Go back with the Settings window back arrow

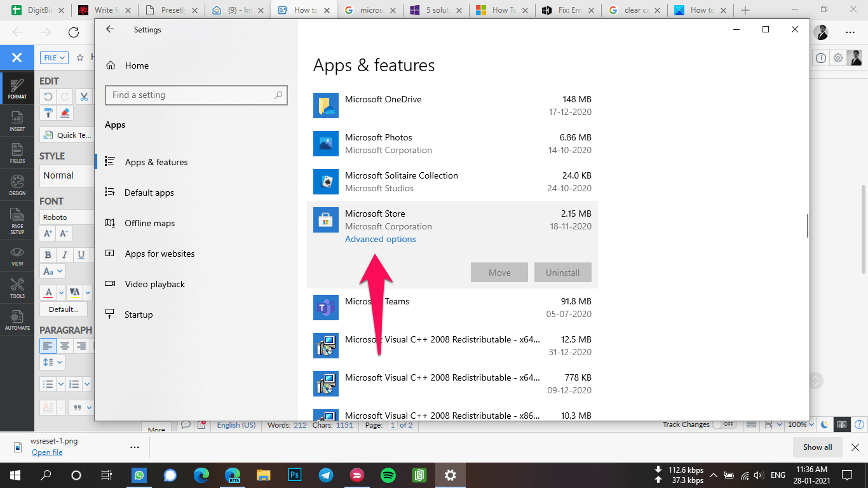tap(110, 29)
